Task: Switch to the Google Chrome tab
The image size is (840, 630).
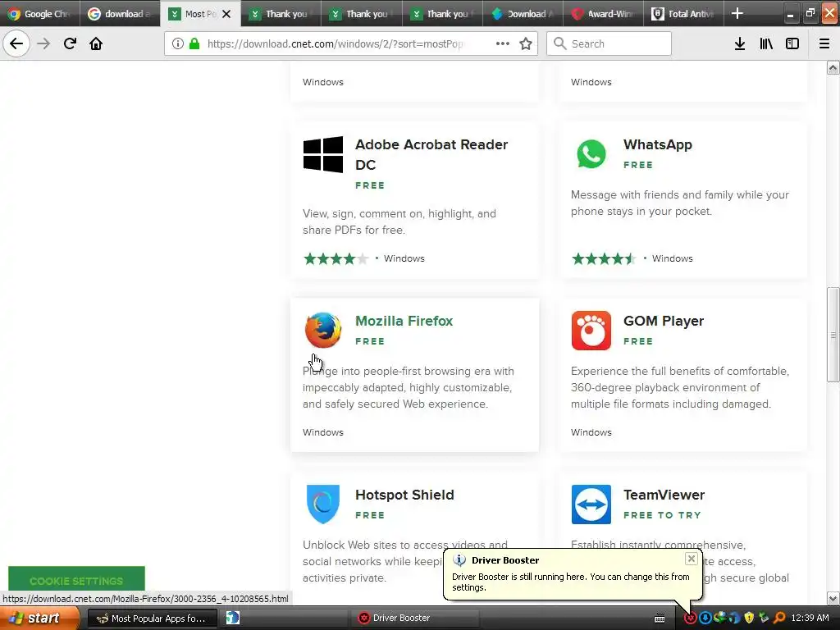Action: (39, 14)
